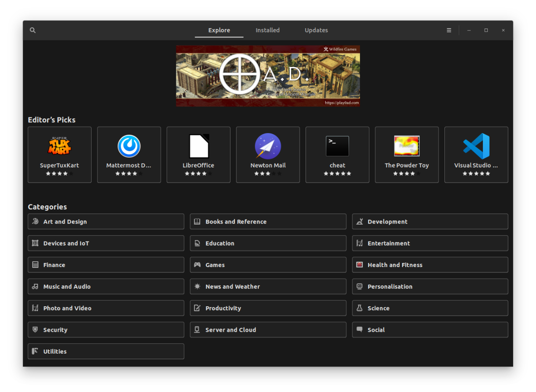Image resolution: width=536 pixels, height=392 pixels.
Task: Click the Visual Studio Code icon
Action: 476,146
